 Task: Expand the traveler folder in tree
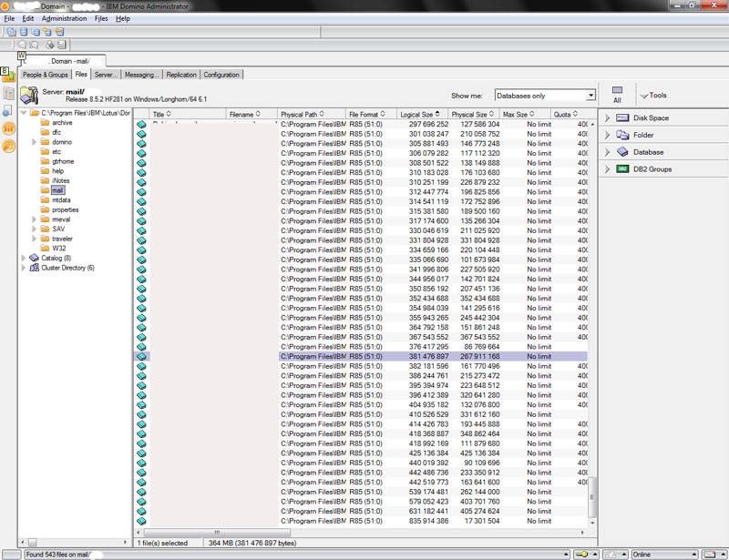34,239
